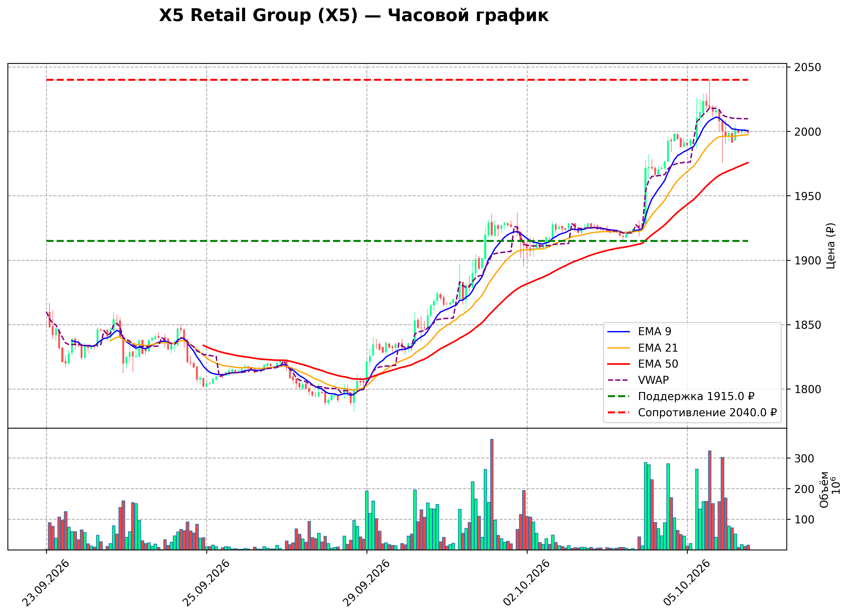
Task: Click the 1850 price axis label
Action: [x=808, y=325]
